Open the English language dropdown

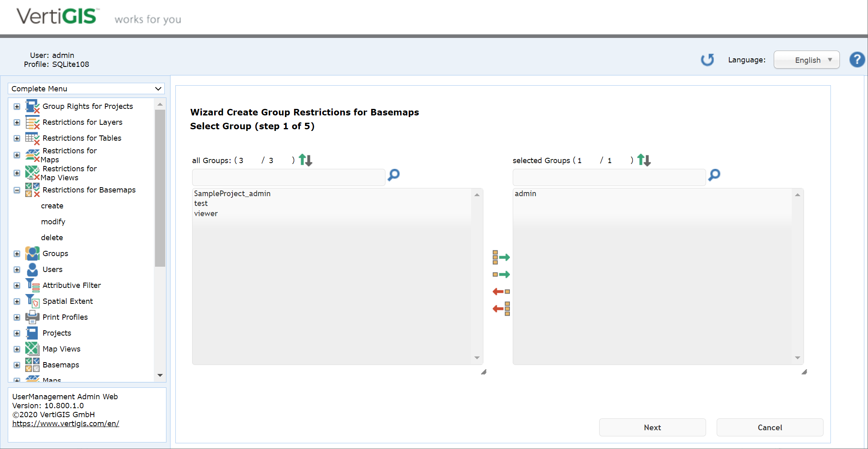click(x=806, y=60)
